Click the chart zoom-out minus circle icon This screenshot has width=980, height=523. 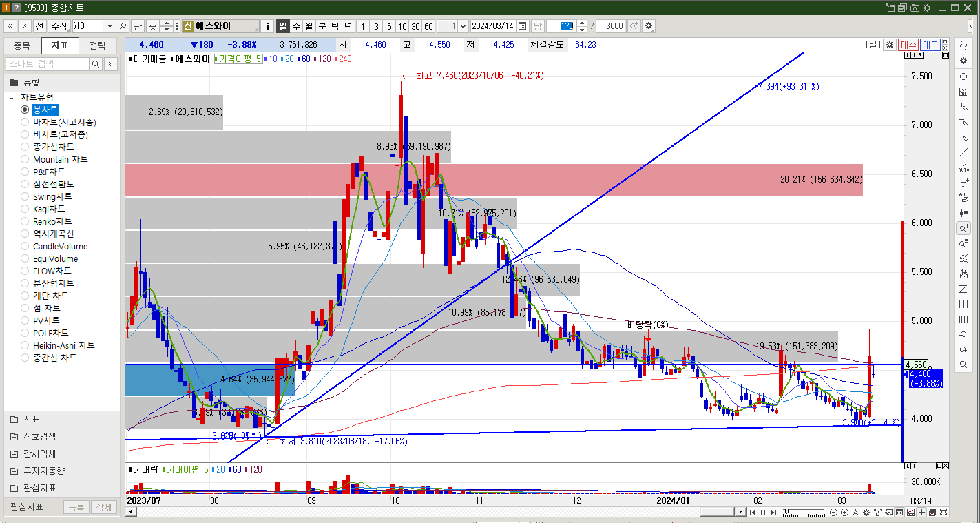tap(834, 512)
